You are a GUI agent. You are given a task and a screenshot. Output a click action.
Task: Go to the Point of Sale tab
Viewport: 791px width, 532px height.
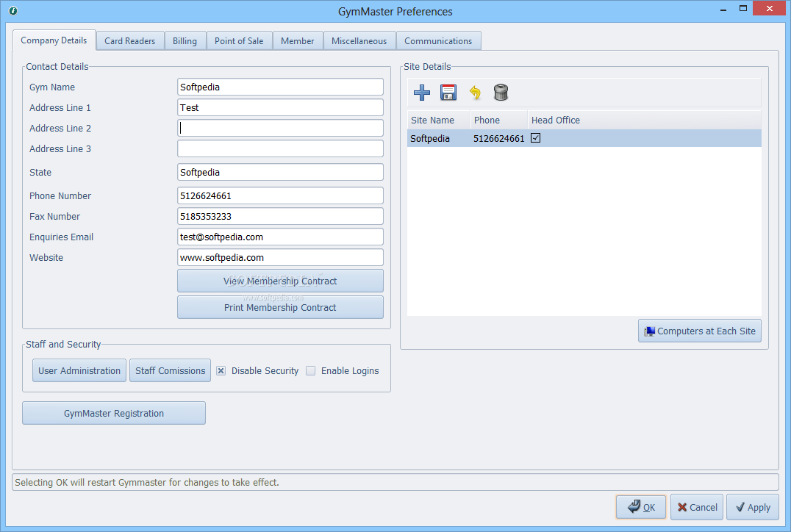click(239, 41)
